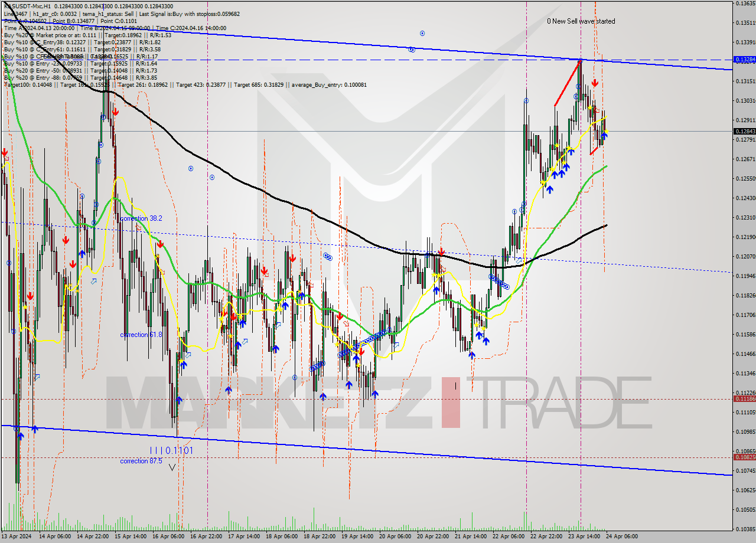Image resolution: width=756 pixels, height=543 pixels.
Task: Click the '23 Apr 14:00' time axis label
Action: click(x=584, y=537)
